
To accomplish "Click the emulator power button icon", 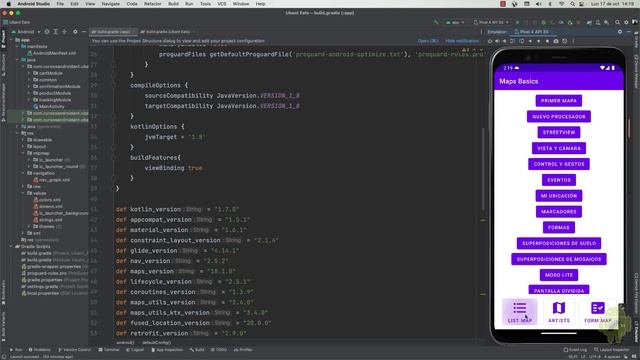I will [489, 41].
